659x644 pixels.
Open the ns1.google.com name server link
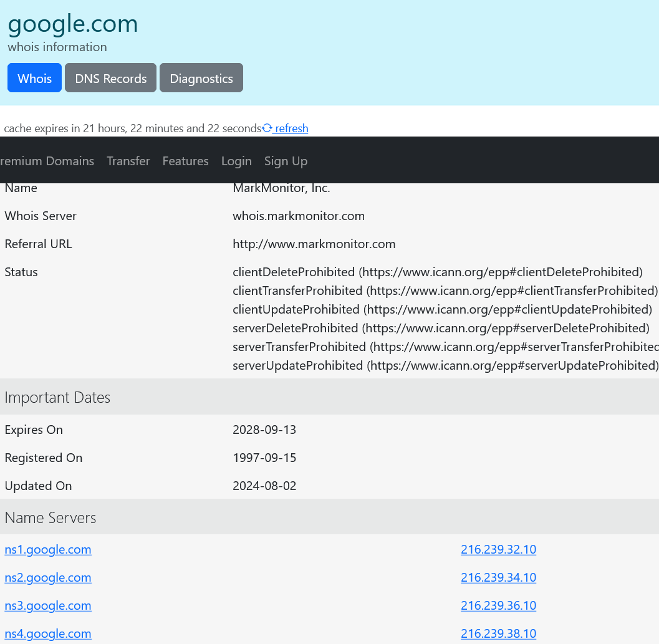(48, 549)
